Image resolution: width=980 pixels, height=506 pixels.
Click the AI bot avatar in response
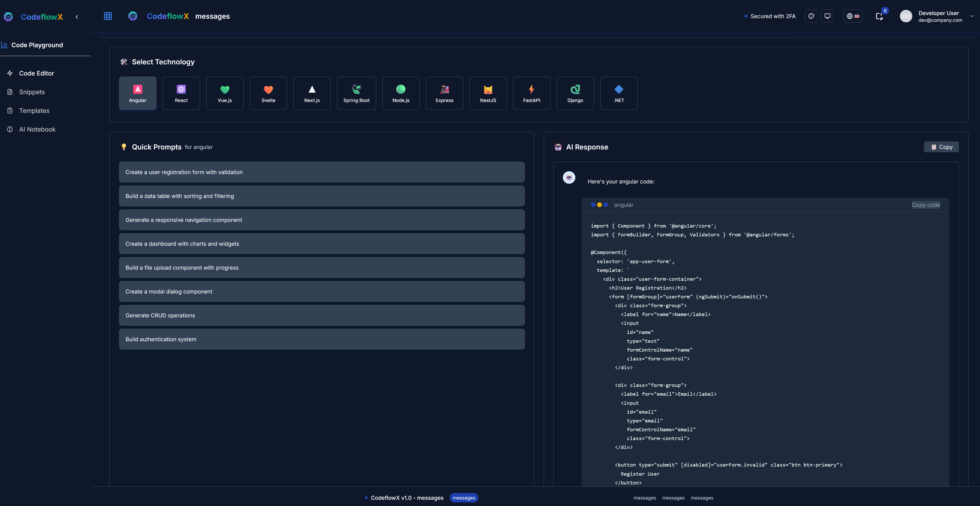(569, 177)
